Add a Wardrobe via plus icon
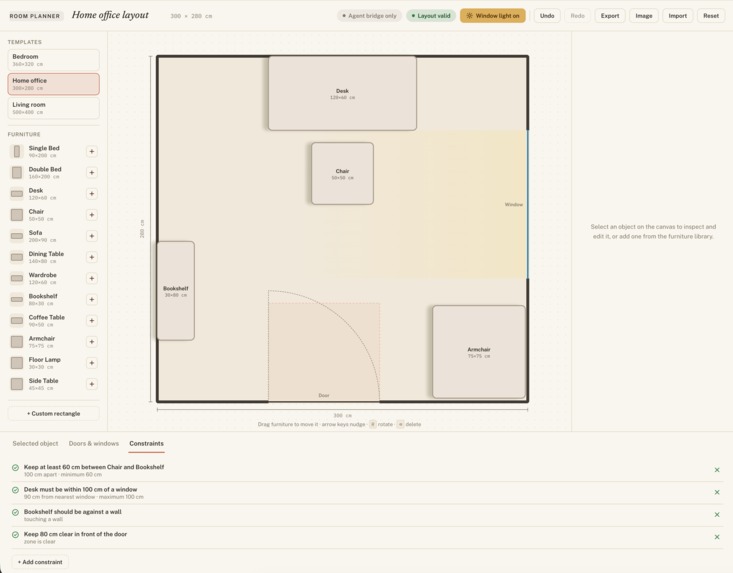Image resolution: width=733 pixels, height=573 pixels. (x=92, y=278)
